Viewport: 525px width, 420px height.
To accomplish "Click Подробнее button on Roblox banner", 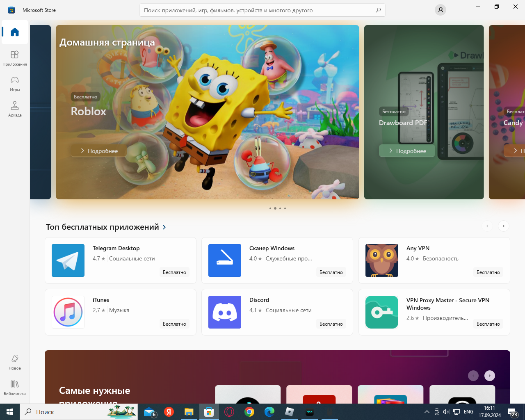I will (x=99, y=151).
